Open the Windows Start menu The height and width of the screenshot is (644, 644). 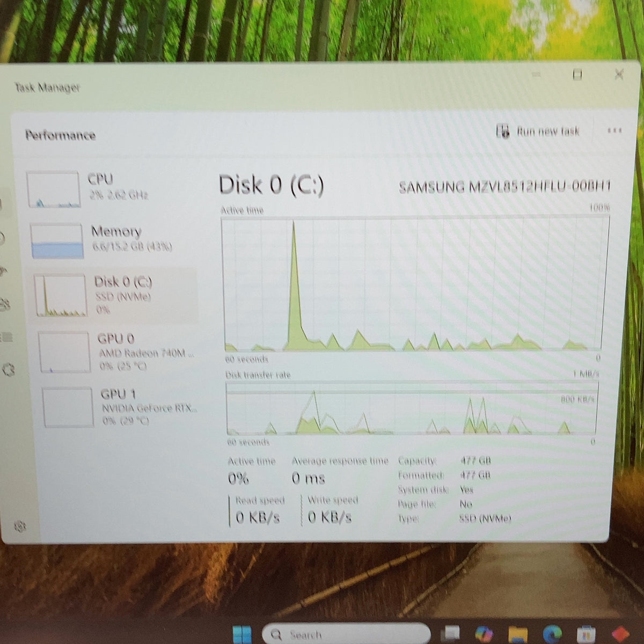point(242,634)
